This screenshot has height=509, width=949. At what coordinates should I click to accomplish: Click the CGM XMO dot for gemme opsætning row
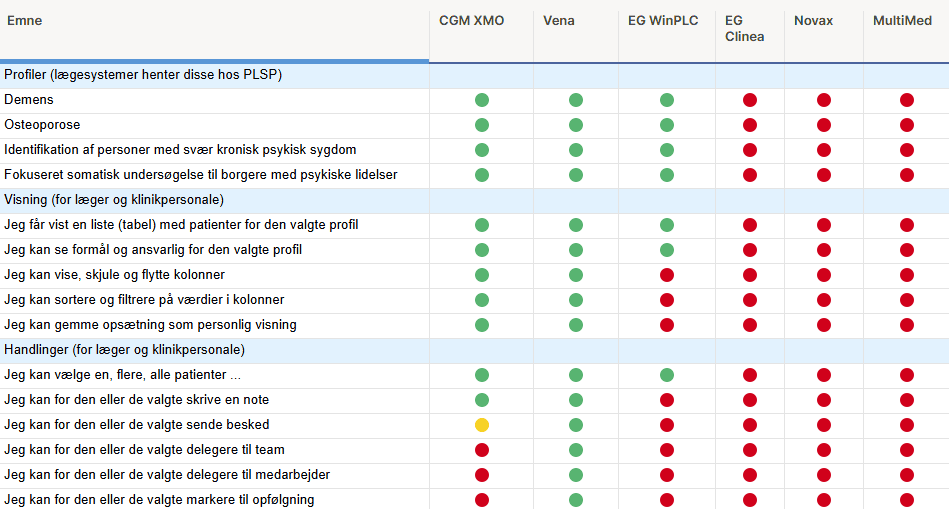tap(482, 325)
